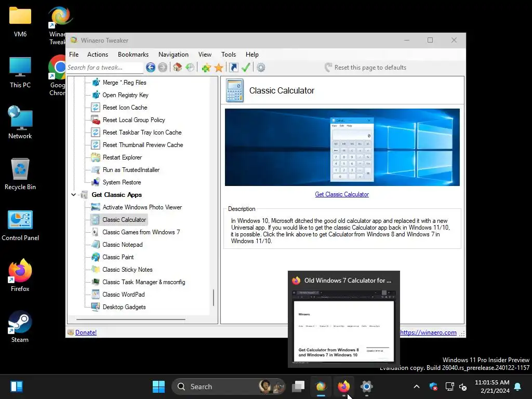Screen dimensions: 532x399
Task: Click the muted volume tray icon
Action: tap(463, 387)
